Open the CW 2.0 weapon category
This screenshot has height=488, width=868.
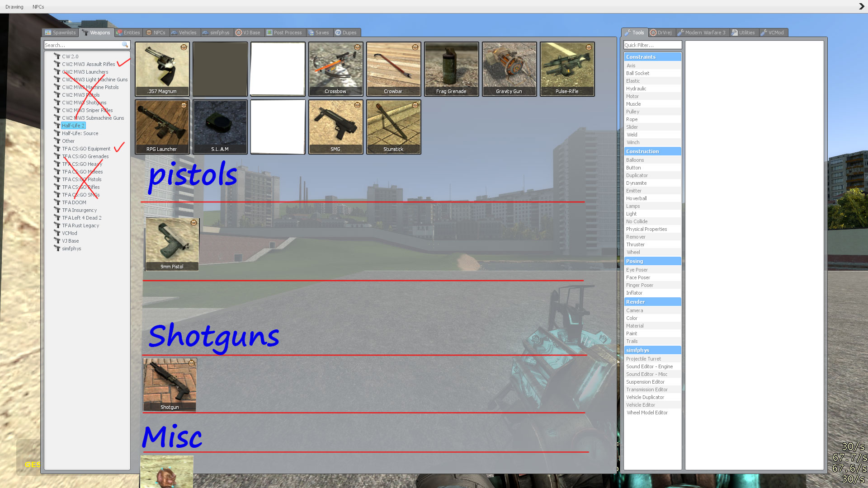click(70, 56)
